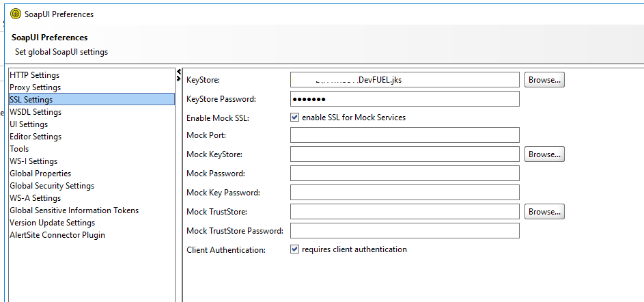
Task: Click 'Set global SoapUI settings' subtitle
Action: point(61,52)
